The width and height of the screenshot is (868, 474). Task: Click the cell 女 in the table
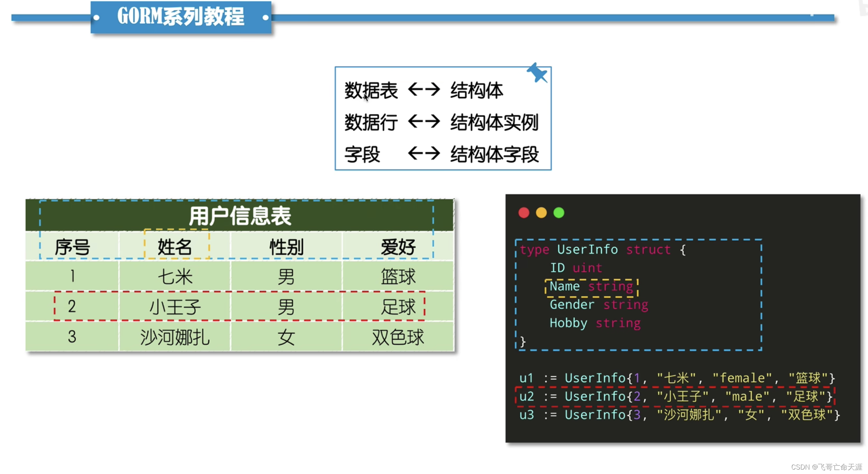286,337
